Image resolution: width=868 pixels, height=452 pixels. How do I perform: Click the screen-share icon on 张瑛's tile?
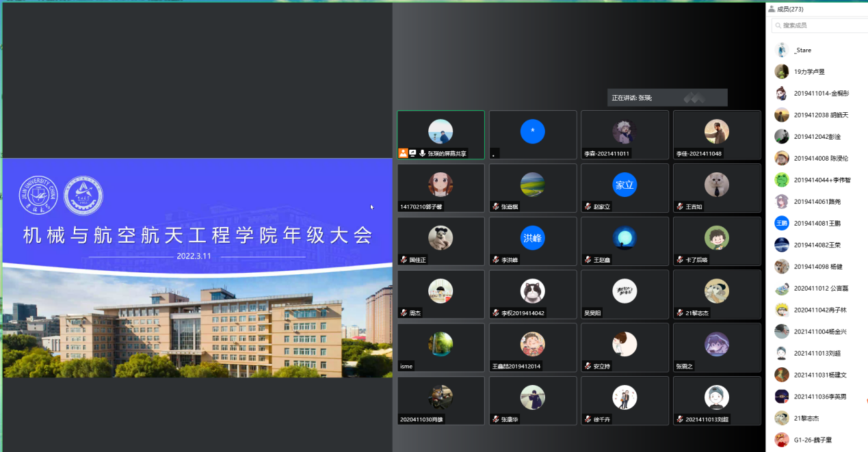(x=412, y=154)
